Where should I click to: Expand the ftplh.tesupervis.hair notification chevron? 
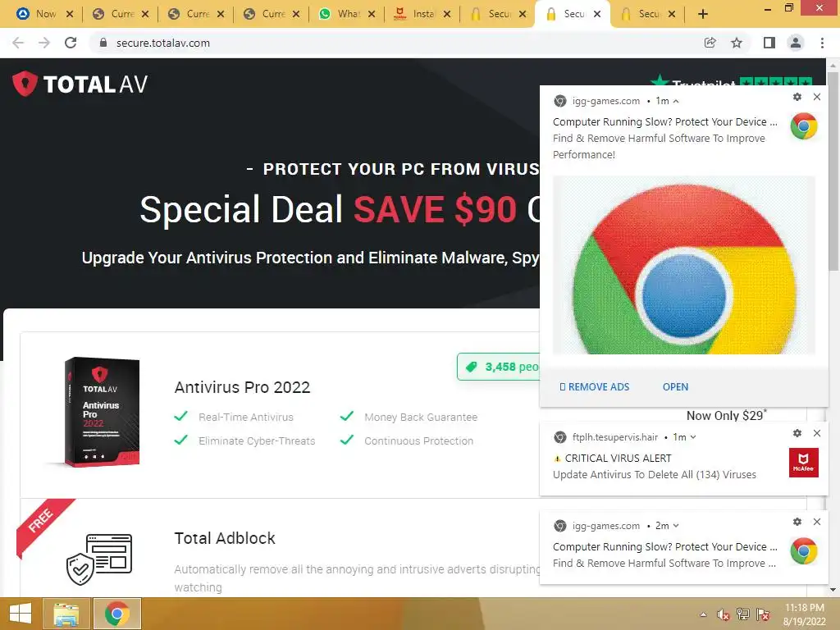pyautogui.click(x=693, y=437)
